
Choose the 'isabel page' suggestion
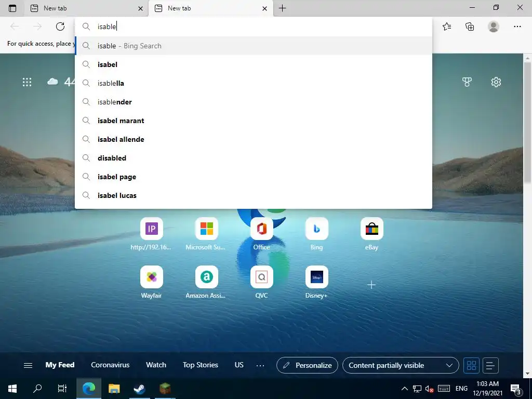[254, 177]
